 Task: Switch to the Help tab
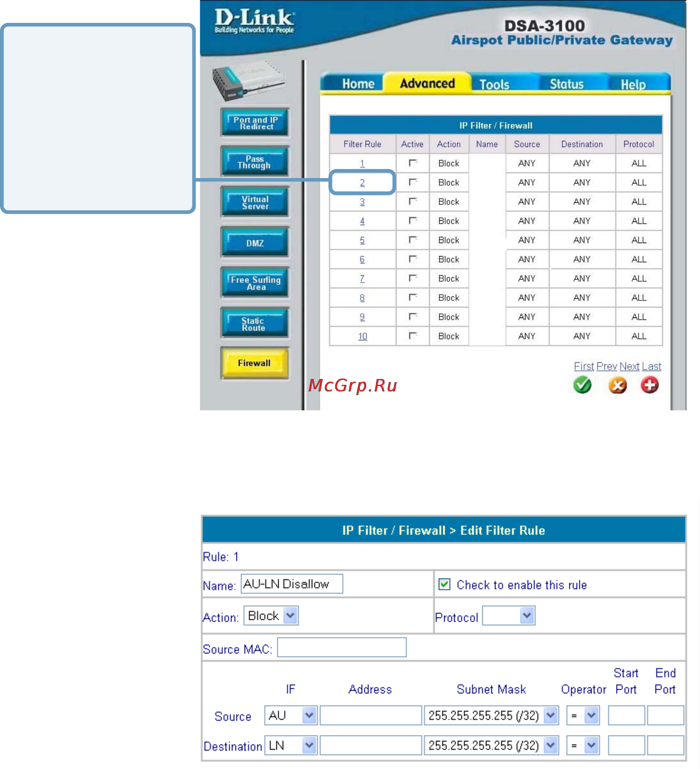click(633, 84)
